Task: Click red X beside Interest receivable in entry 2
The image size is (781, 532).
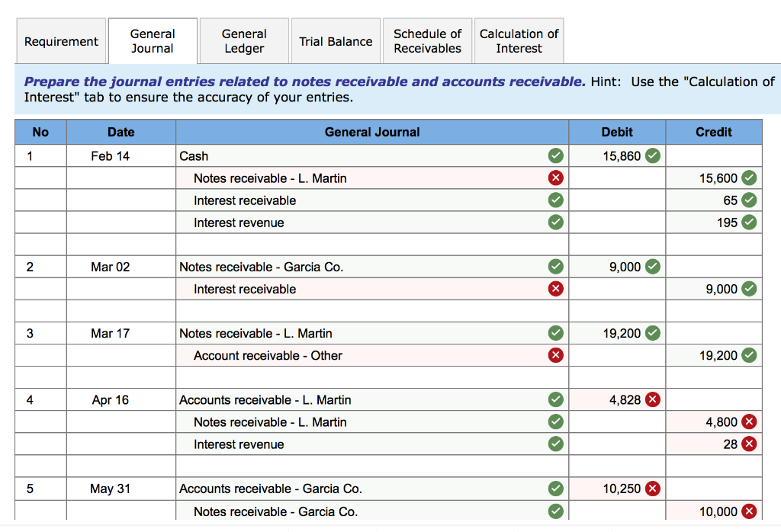Action: pos(556,289)
